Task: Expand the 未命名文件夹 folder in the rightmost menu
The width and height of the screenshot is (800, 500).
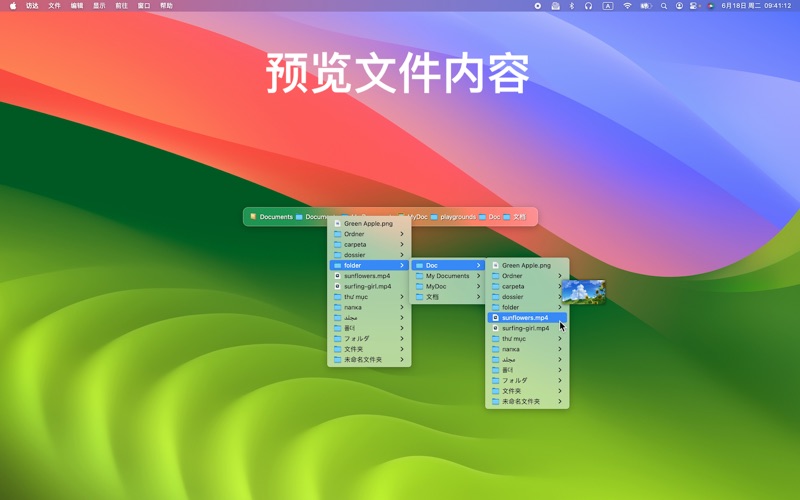Action: (x=527, y=402)
